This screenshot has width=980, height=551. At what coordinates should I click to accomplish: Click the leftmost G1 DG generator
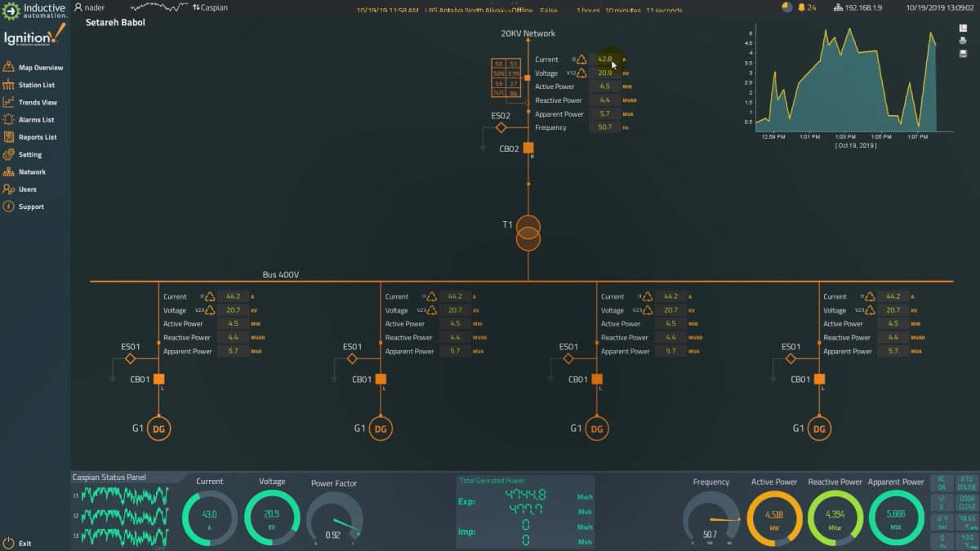click(x=159, y=429)
